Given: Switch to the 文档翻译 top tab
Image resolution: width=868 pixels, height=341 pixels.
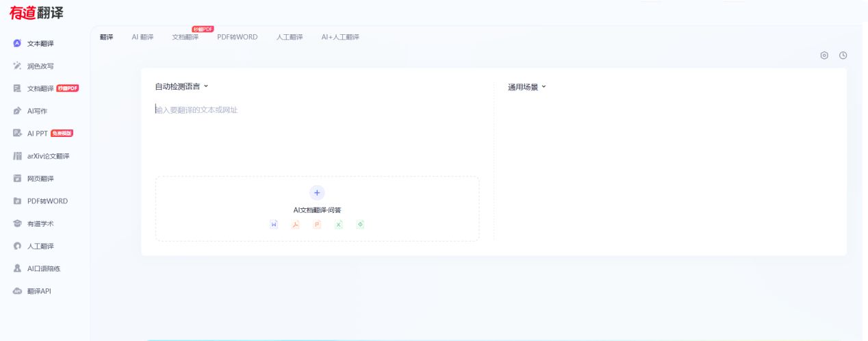Looking at the screenshot, I should (185, 37).
